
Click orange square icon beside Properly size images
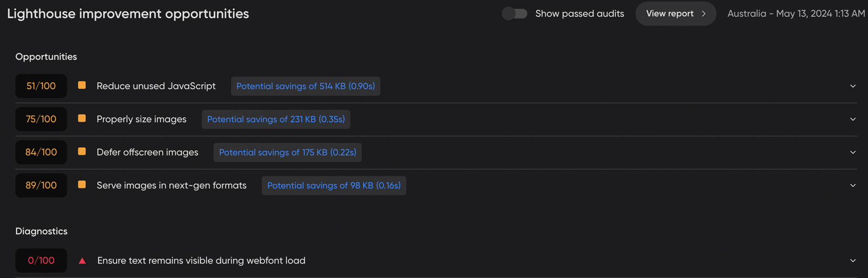[x=82, y=118]
